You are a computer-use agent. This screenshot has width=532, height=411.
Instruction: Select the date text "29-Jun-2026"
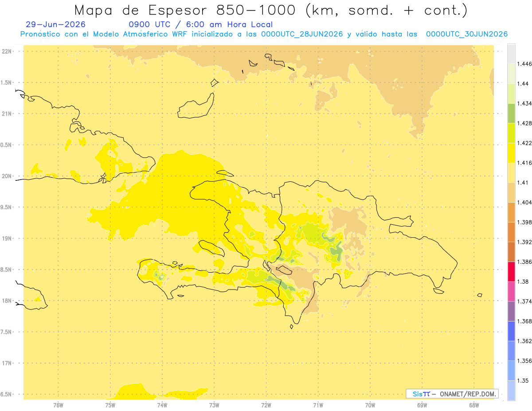coord(56,25)
